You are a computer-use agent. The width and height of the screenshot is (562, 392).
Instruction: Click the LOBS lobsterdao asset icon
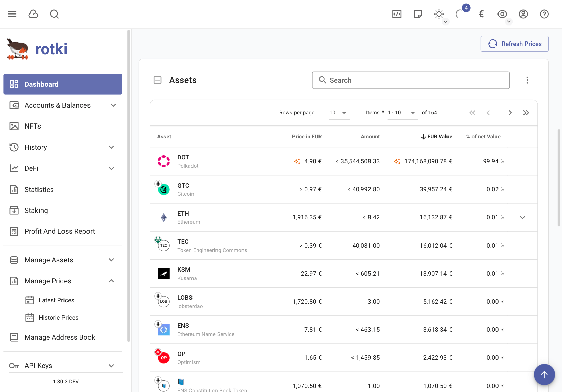(164, 302)
